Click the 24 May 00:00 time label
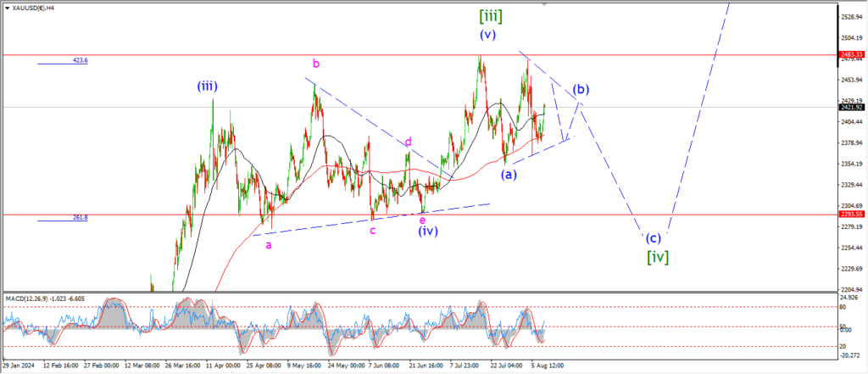This screenshot has height=374, width=868. click(345, 366)
